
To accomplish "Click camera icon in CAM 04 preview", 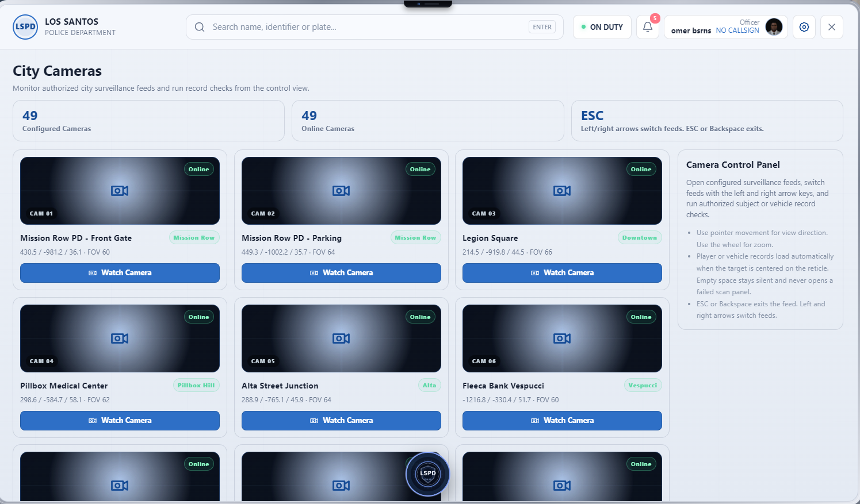I will (x=120, y=338).
